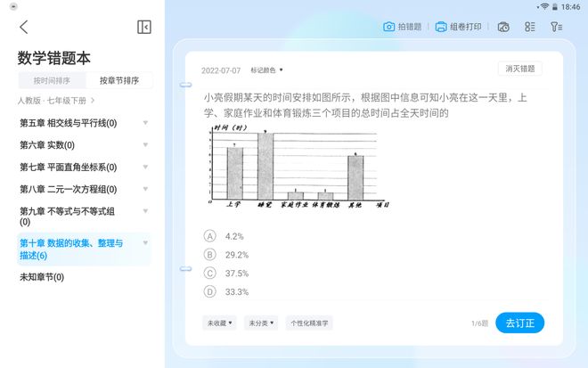Switch to 按章节排序 tab
This screenshot has width=588, height=368.
click(119, 80)
